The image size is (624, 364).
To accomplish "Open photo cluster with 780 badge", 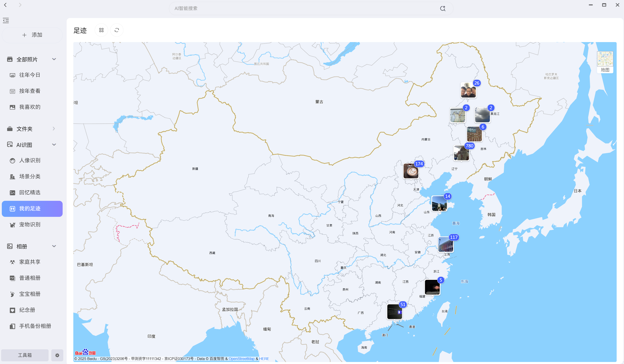I will click(461, 153).
